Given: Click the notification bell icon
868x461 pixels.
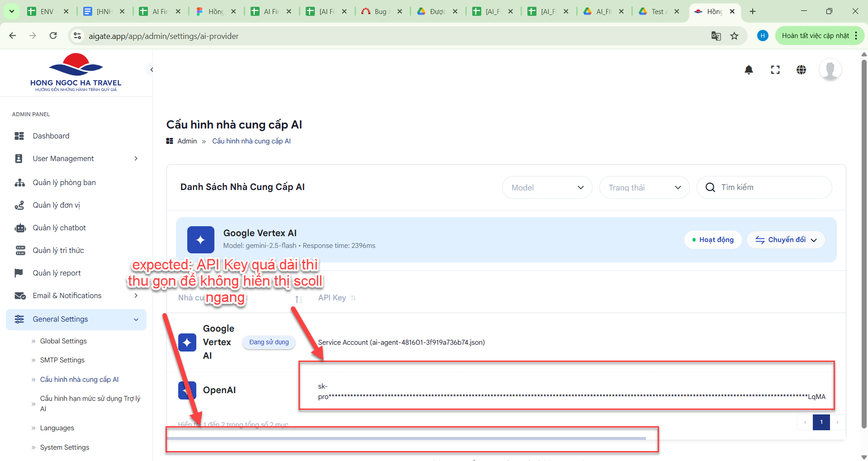Looking at the screenshot, I should tap(749, 70).
